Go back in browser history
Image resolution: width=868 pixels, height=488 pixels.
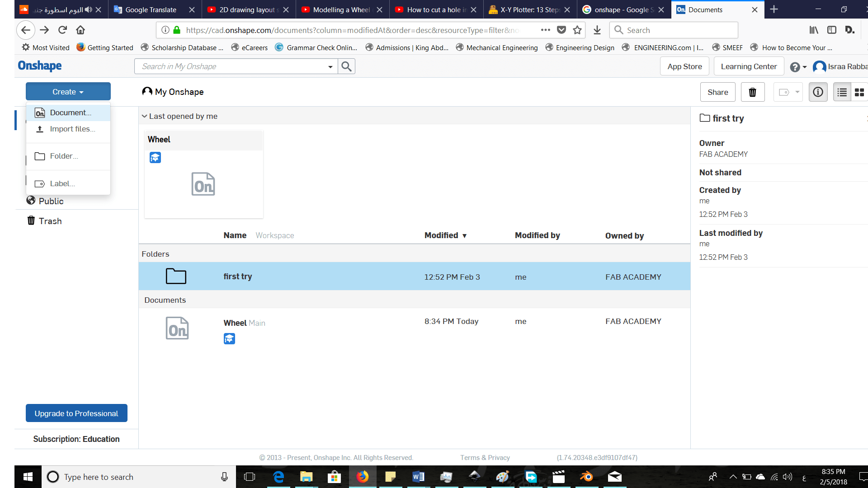pos(26,30)
